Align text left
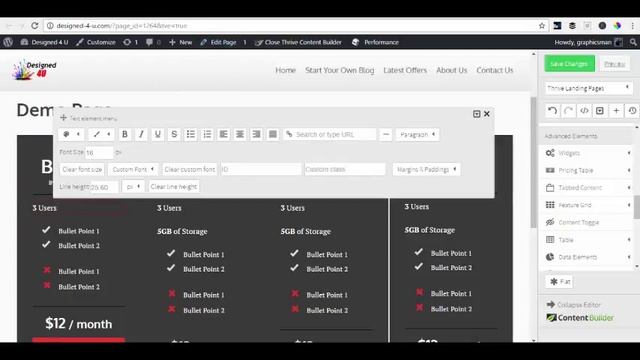 (x=224, y=134)
